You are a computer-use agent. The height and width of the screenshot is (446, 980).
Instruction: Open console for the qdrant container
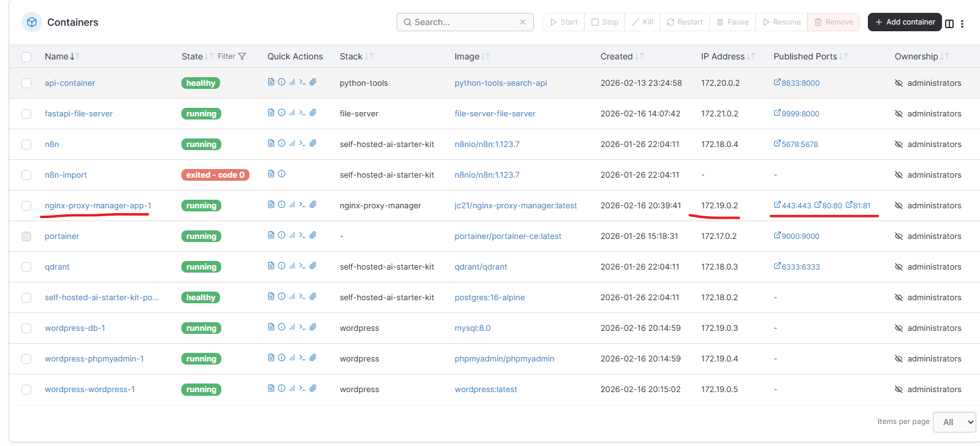pyautogui.click(x=302, y=266)
